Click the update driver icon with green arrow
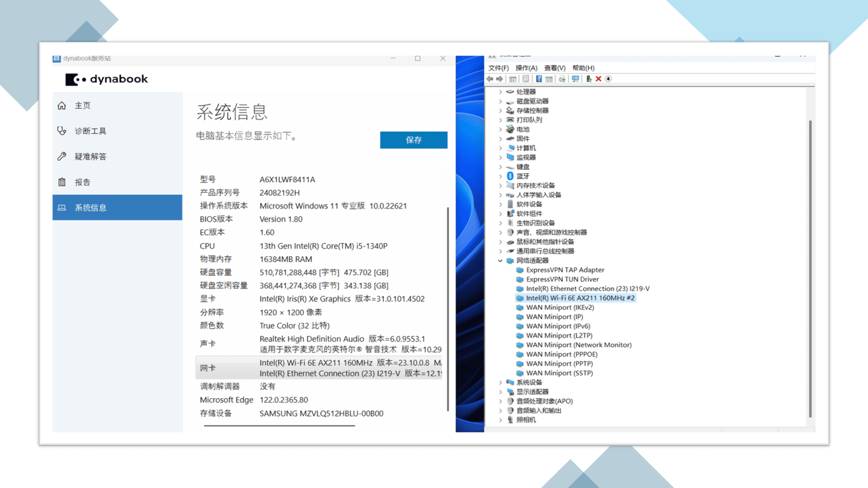868x488 pixels. tap(589, 79)
